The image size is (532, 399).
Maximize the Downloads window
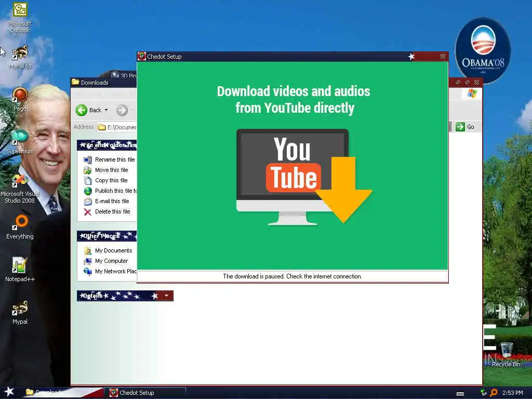pos(467,82)
